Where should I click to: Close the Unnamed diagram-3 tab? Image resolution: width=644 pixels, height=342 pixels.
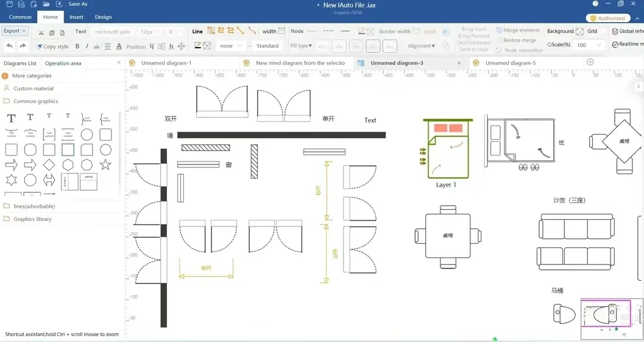[x=459, y=63]
